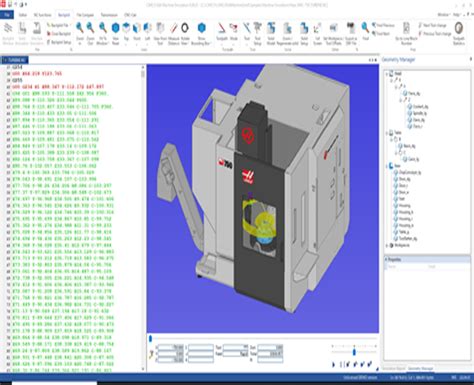Switch to the CNC-Calc ribbon tab
474x385 pixels.
coord(130,15)
